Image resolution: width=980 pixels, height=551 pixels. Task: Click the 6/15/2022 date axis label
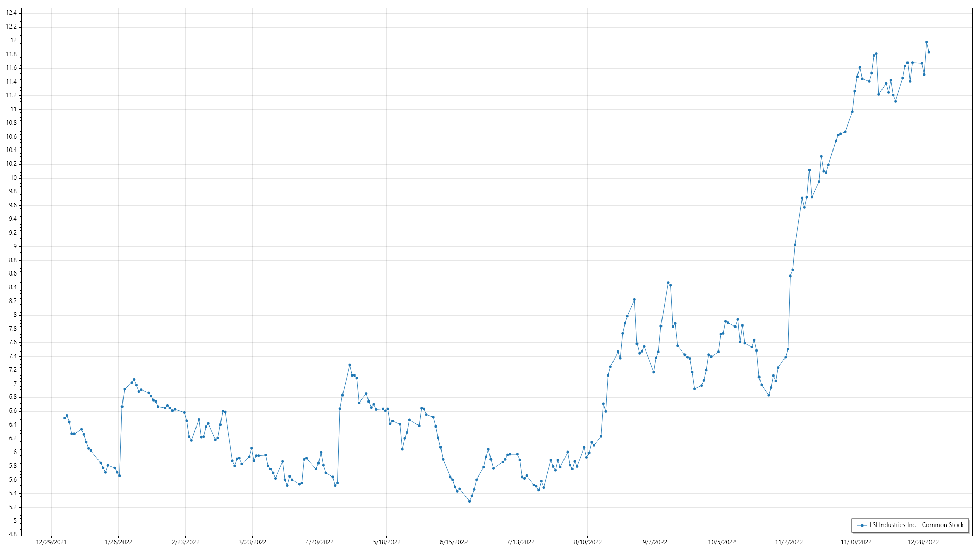click(x=454, y=542)
